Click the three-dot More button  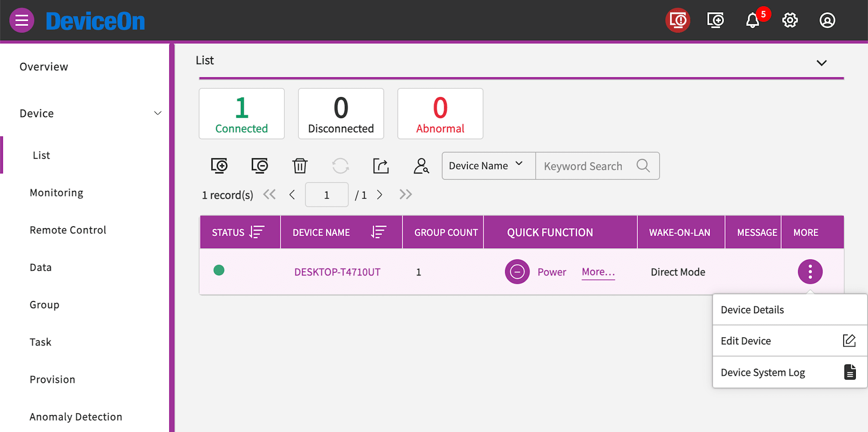click(x=810, y=272)
